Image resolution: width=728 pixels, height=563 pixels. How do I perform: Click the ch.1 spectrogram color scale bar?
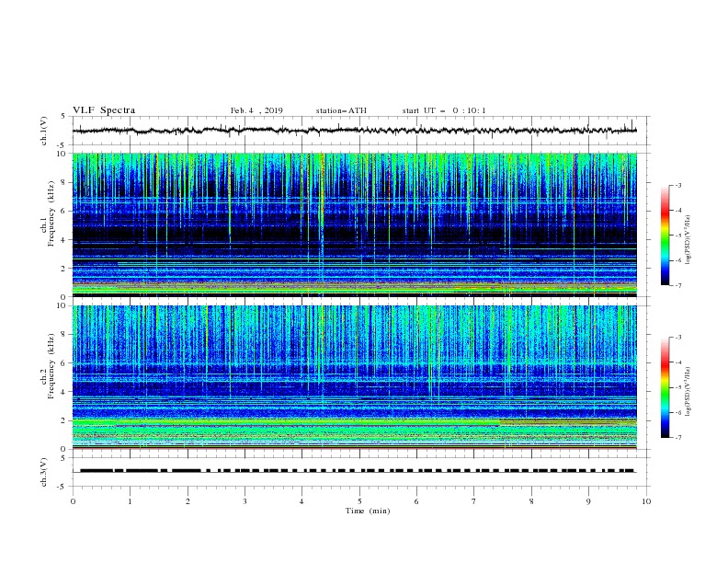coord(665,236)
